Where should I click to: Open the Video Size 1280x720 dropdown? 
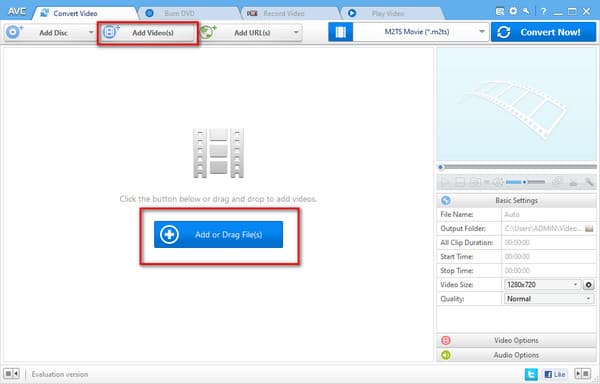pos(542,285)
